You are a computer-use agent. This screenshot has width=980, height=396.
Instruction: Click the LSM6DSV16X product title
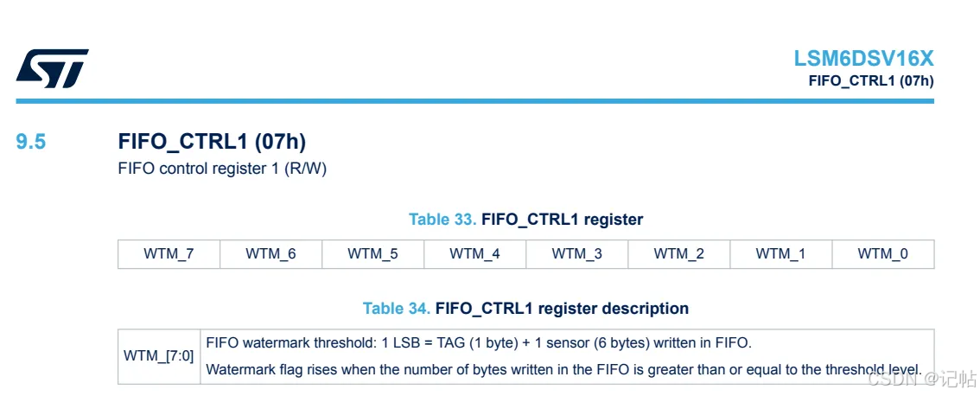pos(863,59)
